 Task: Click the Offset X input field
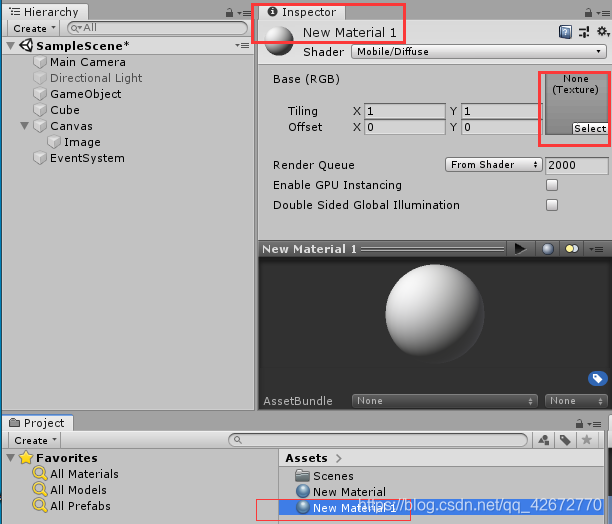pyautogui.click(x=405, y=127)
